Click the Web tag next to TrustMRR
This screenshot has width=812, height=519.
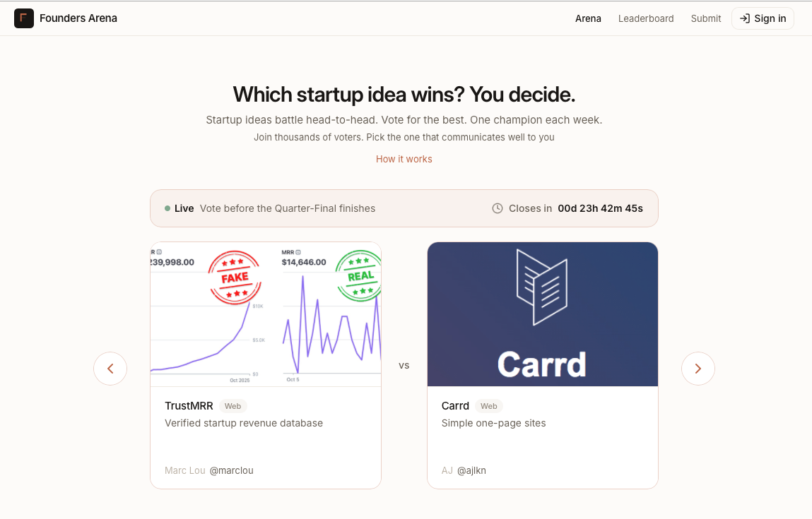233,406
